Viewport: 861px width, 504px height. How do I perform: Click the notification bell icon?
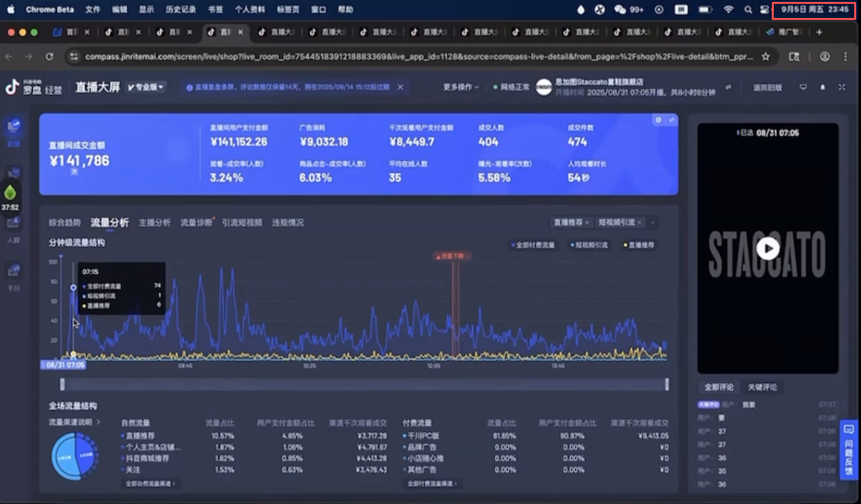tap(823, 87)
